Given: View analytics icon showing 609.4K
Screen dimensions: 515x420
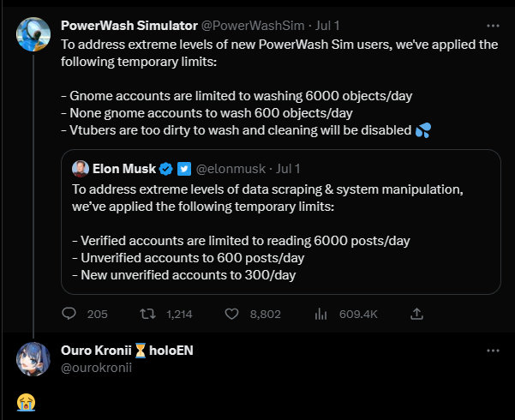Looking at the screenshot, I should pyautogui.click(x=320, y=314).
